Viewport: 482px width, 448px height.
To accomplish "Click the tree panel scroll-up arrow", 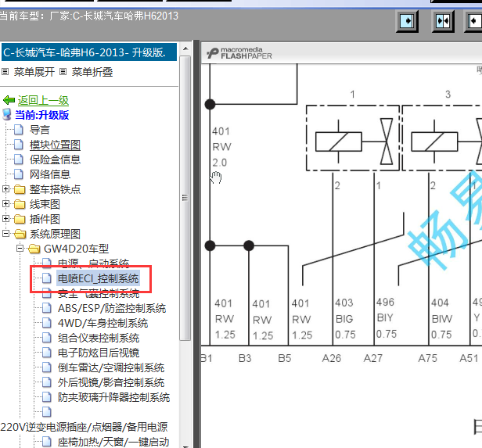I will coord(185,48).
